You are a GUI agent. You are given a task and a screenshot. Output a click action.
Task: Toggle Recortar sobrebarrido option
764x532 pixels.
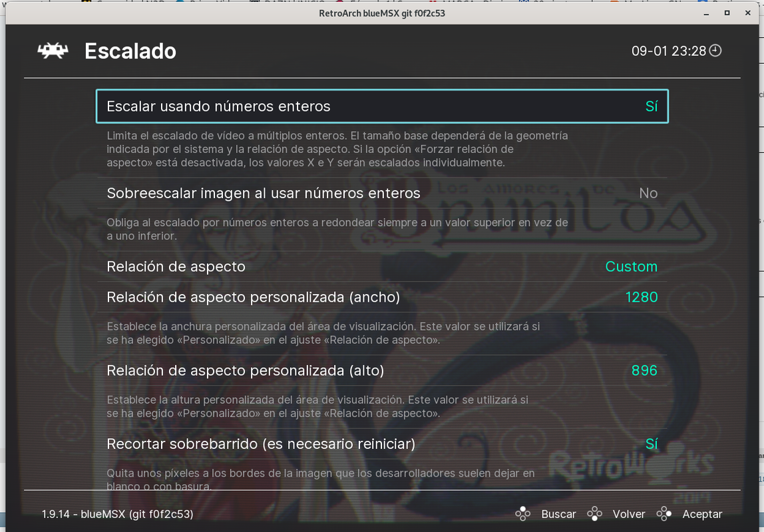(382, 444)
